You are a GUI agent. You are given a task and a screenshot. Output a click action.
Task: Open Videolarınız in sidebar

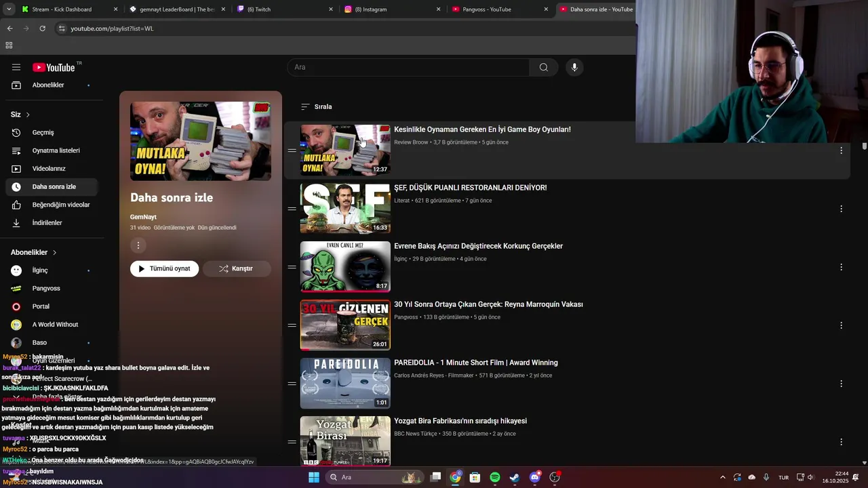click(x=52, y=169)
